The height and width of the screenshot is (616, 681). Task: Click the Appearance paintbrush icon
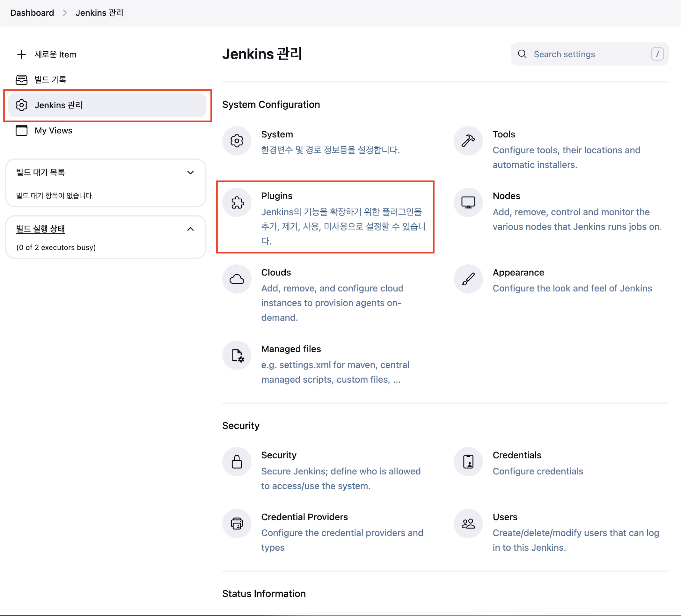click(x=468, y=279)
